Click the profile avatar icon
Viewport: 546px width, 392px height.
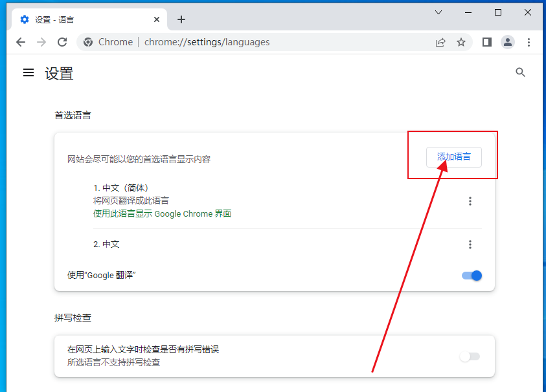point(508,42)
